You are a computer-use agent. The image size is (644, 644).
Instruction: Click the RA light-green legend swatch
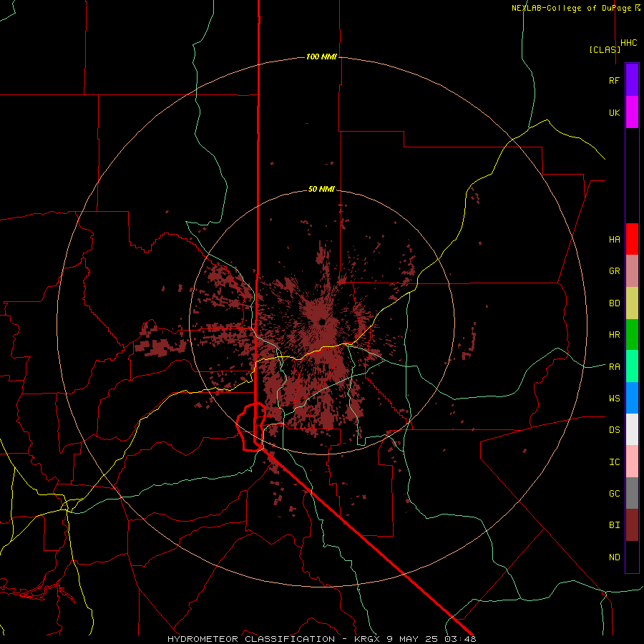click(632, 366)
